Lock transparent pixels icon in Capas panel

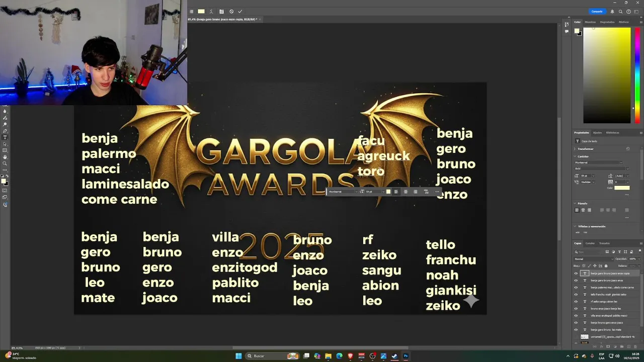pos(584,265)
